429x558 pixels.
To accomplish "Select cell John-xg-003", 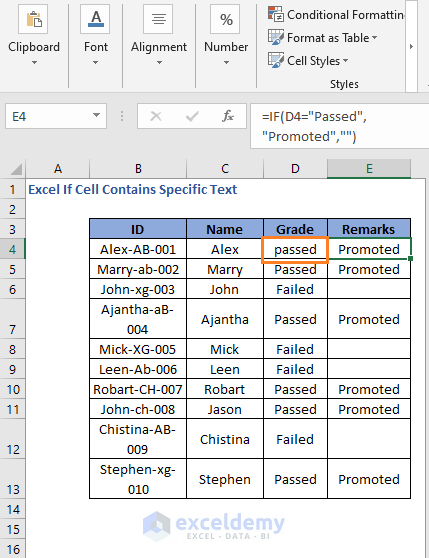I will (138, 289).
